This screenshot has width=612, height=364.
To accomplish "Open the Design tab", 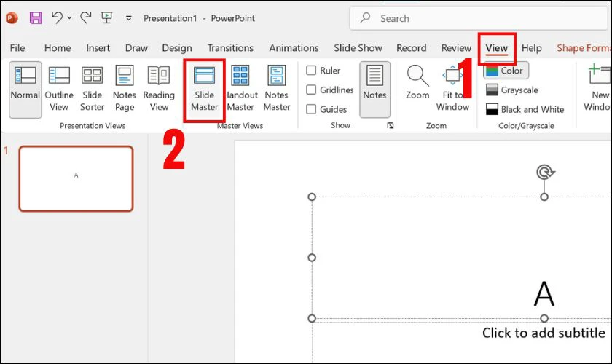I will [x=177, y=47].
